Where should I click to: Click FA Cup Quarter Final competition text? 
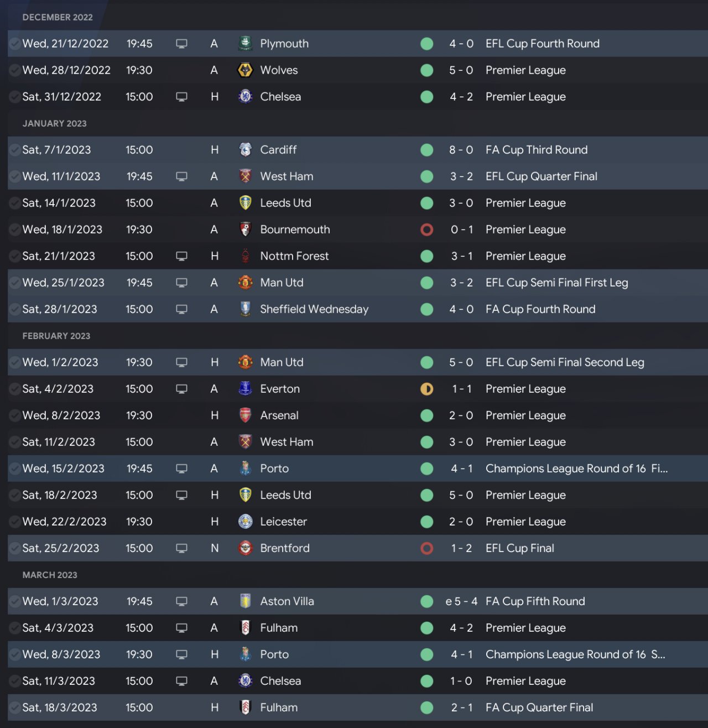point(539,708)
